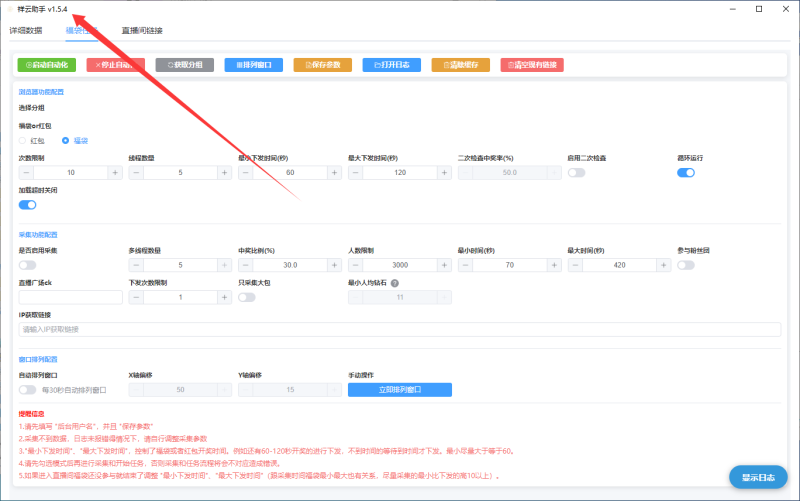Image resolution: width=800 pixels, height=501 pixels.
Task: Enable the 参与粉丝团 switch
Action: (x=686, y=265)
